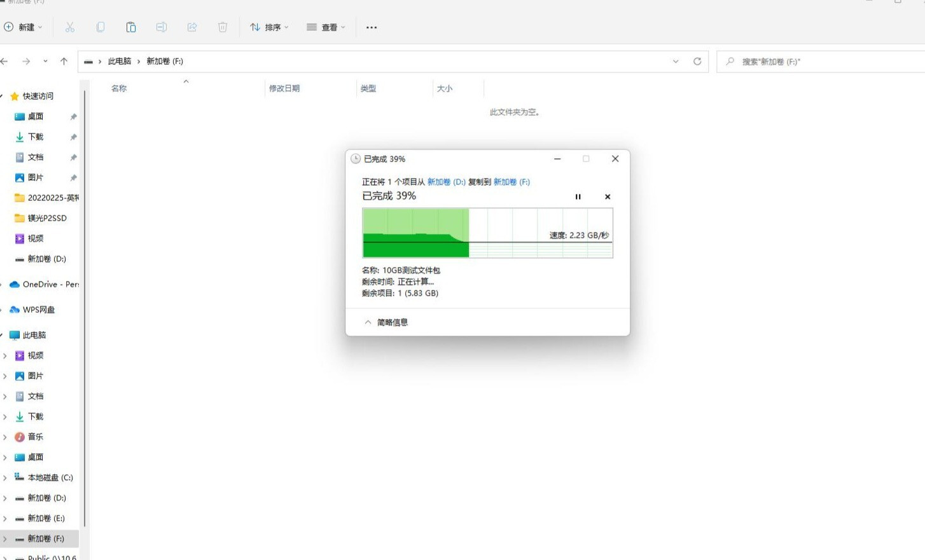Click the Paste clipboard icon
This screenshot has height=560, width=925.
tap(131, 27)
